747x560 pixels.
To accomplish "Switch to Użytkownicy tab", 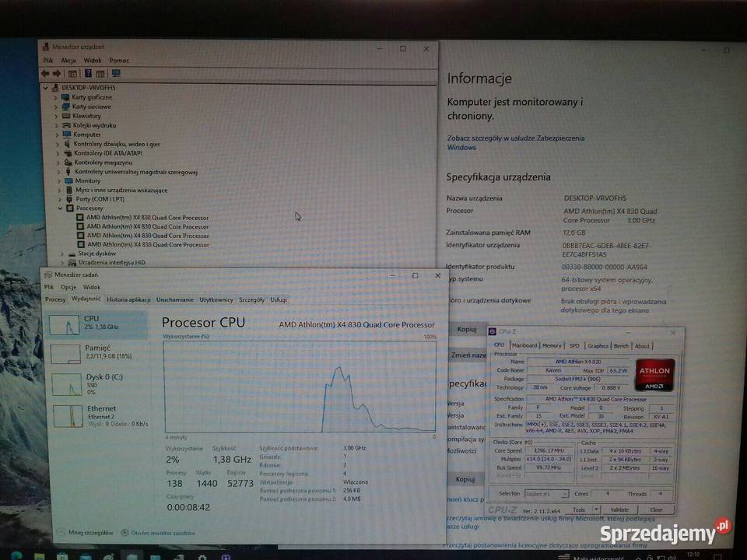I will point(216,299).
